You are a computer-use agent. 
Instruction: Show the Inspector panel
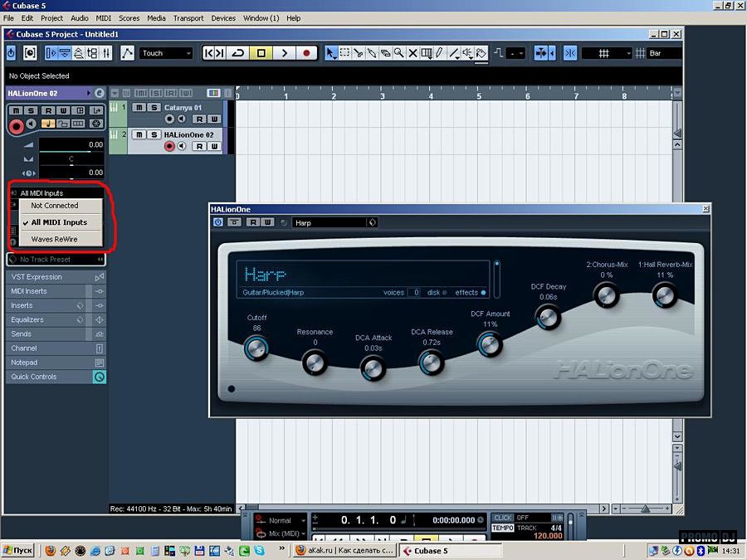pos(51,53)
